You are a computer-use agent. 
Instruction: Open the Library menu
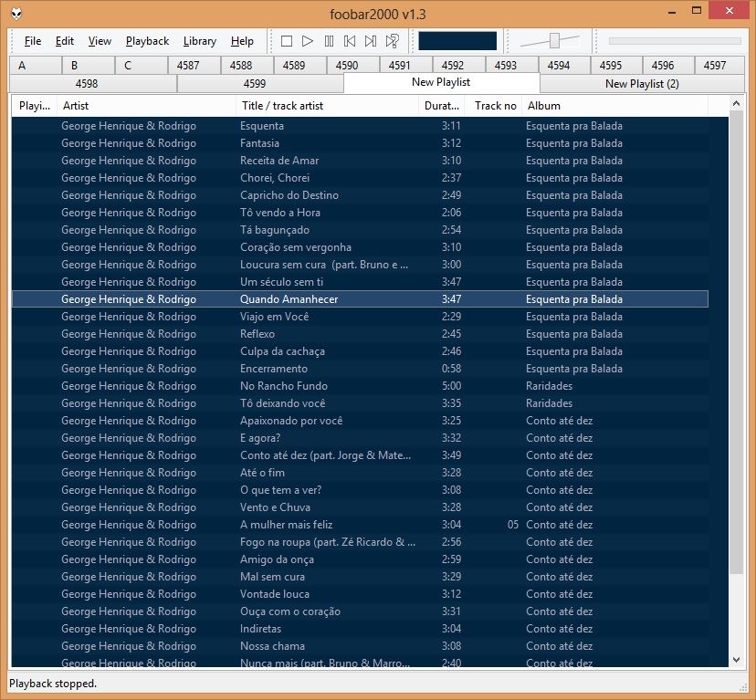click(199, 41)
